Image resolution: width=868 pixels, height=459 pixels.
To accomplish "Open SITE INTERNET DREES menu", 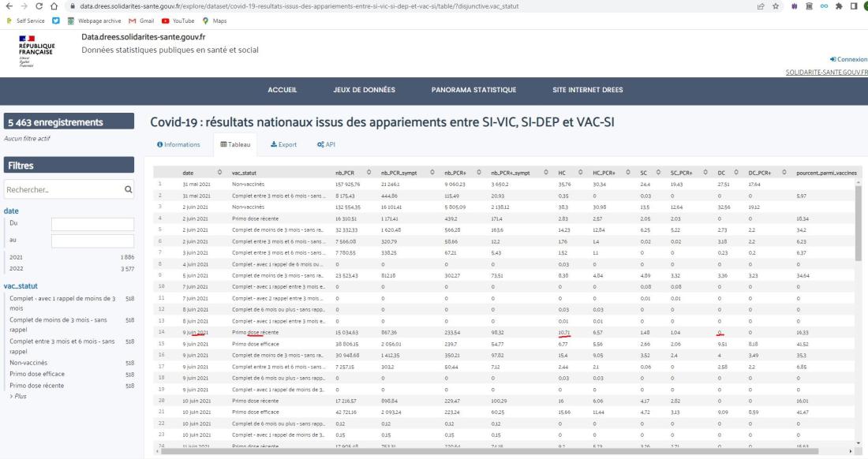I will [x=587, y=90].
